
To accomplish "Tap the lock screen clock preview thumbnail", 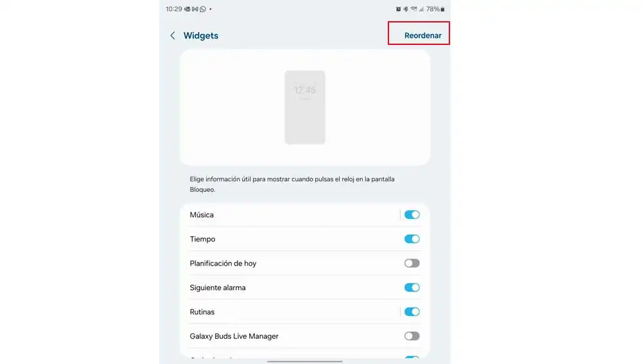I will tap(304, 107).
